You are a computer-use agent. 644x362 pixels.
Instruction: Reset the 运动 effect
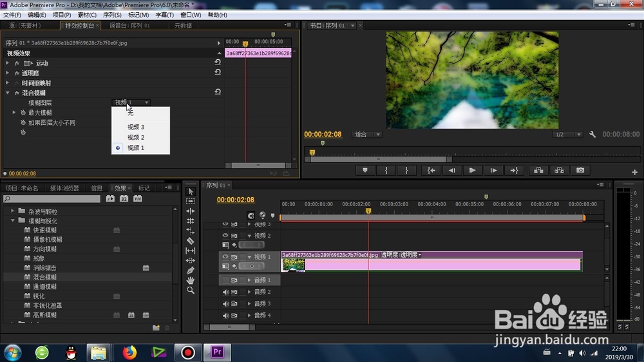coord(218,62)
